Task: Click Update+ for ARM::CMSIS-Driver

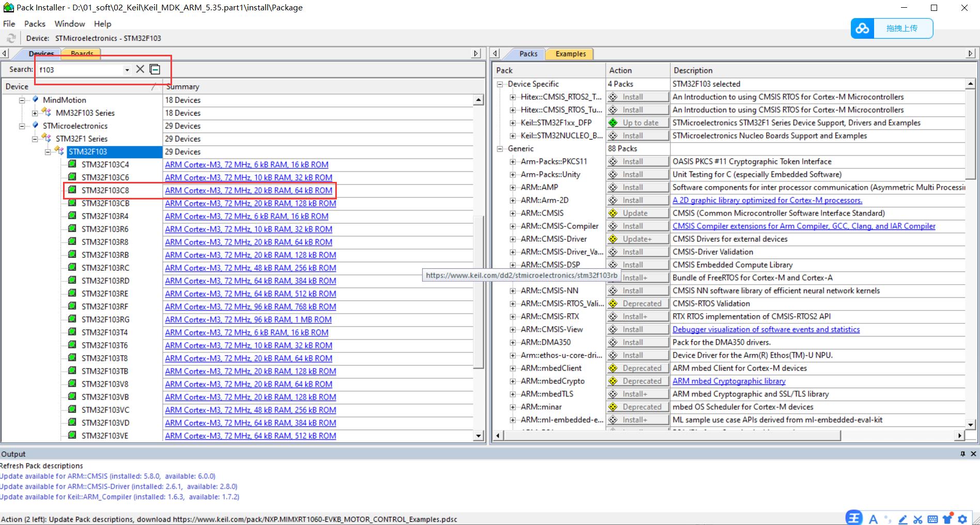Action: click(637, 239)
